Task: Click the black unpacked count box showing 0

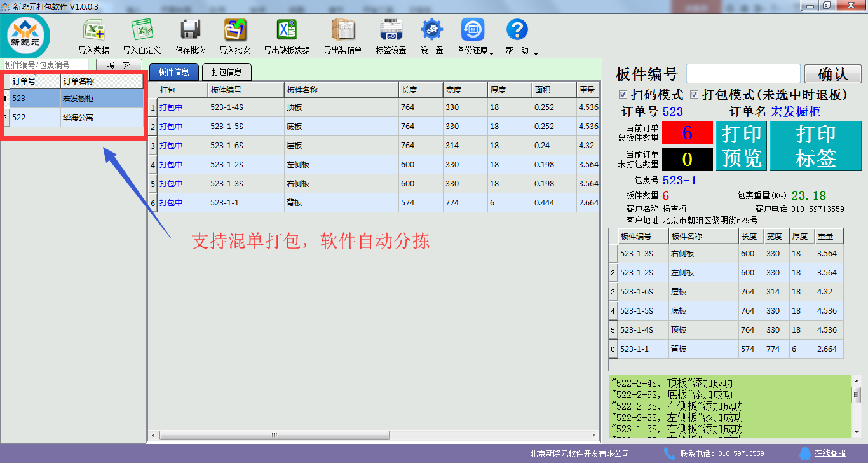Action: 687,159
